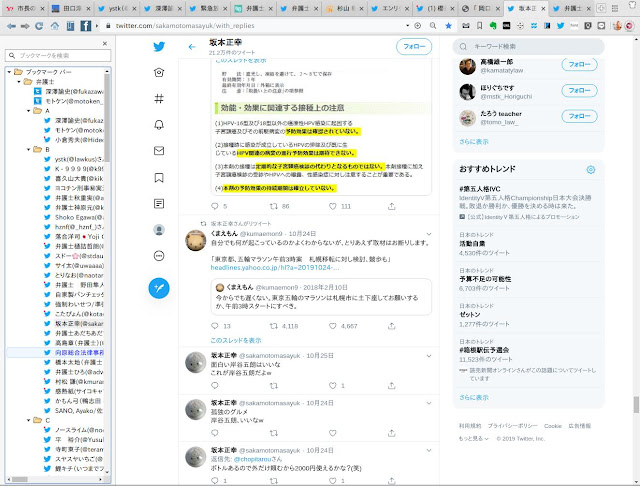640x486 pixels.
Task: Close the bookmarks side panel
Action: (105, 43)
